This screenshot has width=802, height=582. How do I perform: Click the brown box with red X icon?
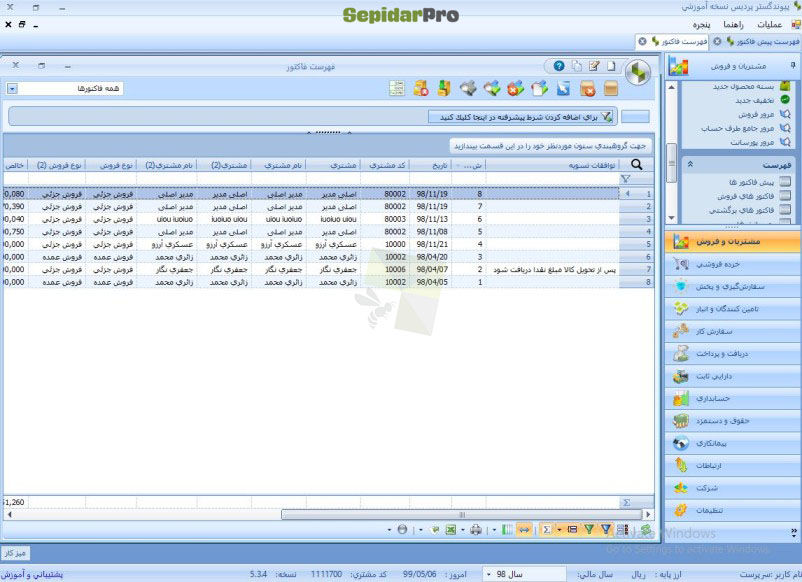[588, 88]
